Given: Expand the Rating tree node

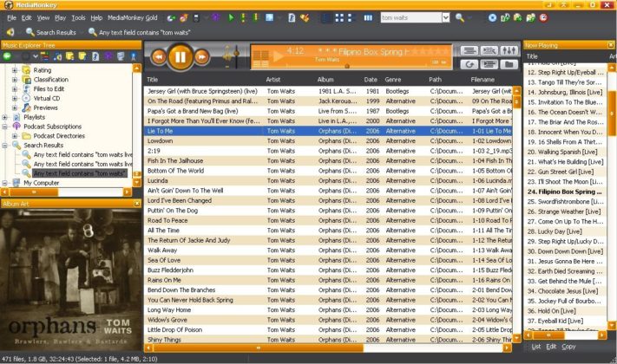Looking at the screenshot, I should 15,70.
